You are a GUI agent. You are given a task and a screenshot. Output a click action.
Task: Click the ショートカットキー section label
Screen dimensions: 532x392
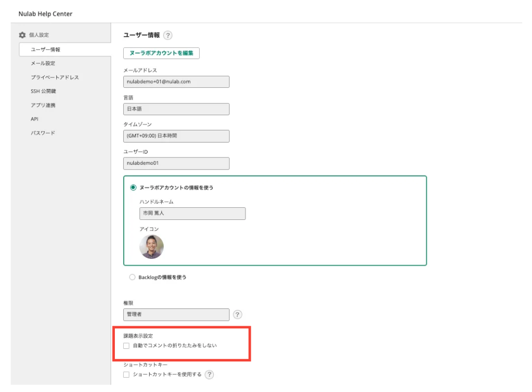[x=145, y=365]
